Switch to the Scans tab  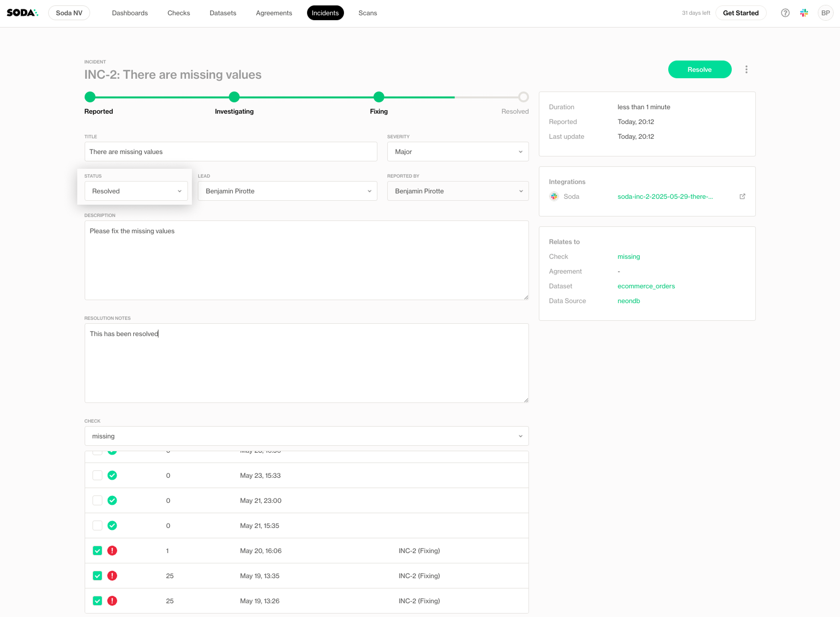pos(368,13)
